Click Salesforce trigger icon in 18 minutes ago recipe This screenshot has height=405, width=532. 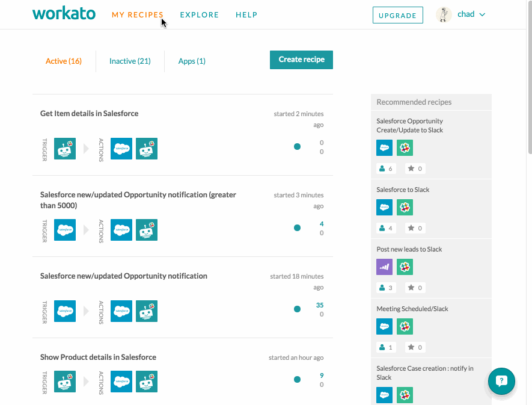click(x=65, y=311)
